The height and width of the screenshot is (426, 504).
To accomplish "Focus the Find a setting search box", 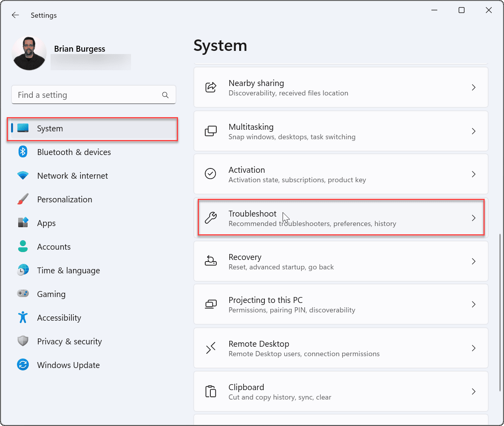I will tap(94, 95).
